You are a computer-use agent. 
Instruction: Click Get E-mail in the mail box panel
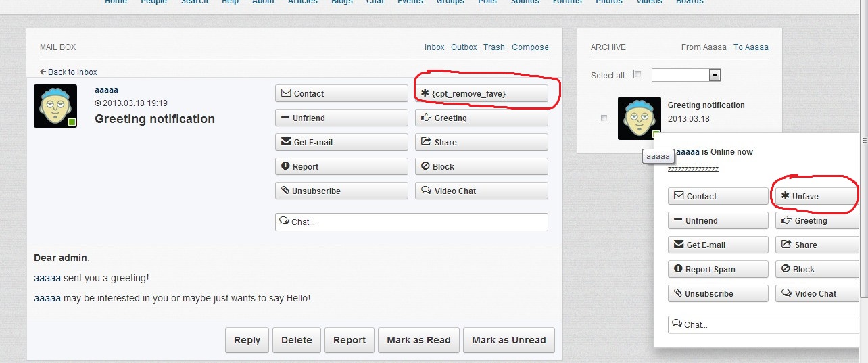point(341,142)
